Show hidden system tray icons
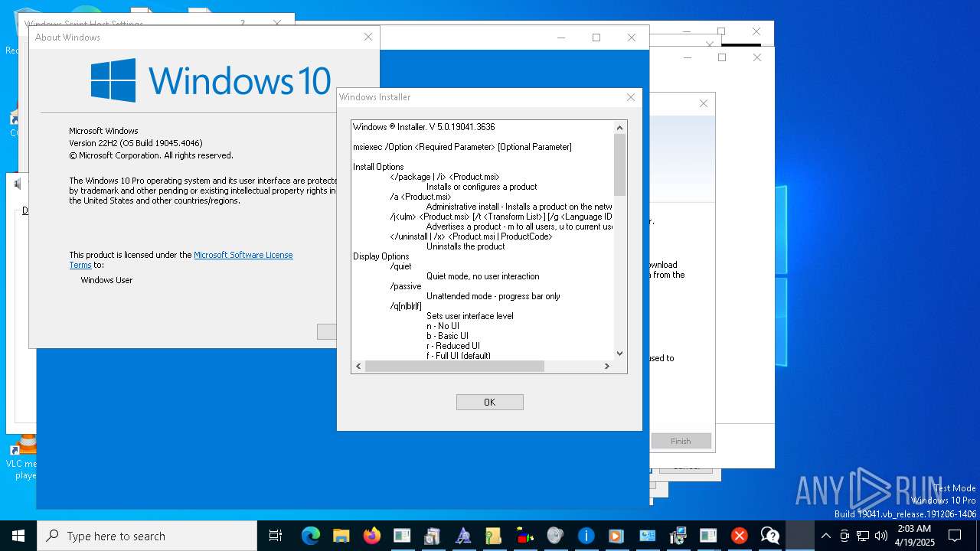The height and width of the screenshot is (551, 980). point(825,536)
